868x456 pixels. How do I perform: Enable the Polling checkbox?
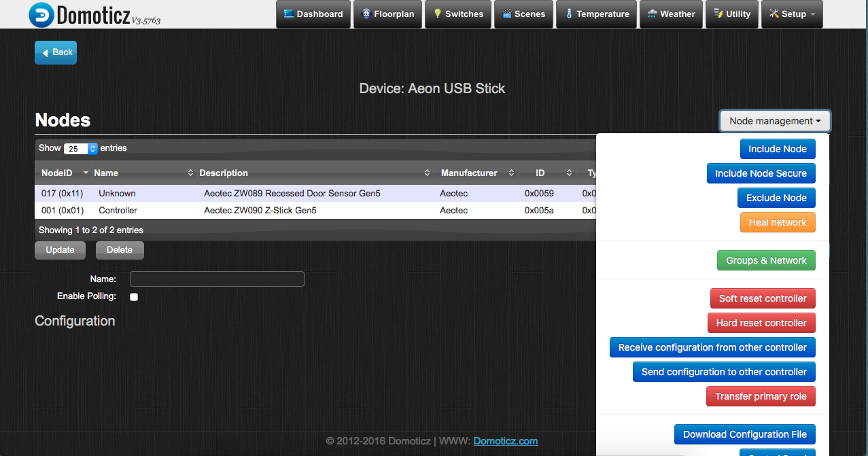click(x=134, y=297)
